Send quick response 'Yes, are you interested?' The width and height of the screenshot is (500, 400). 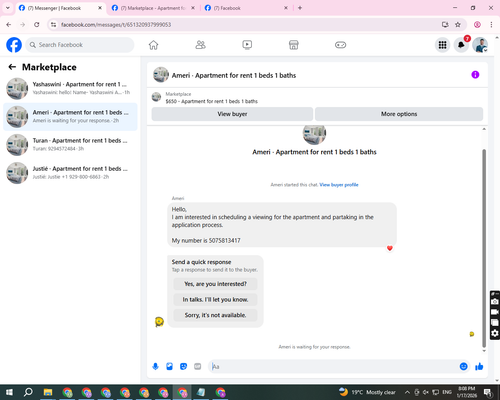pos(215,284)
